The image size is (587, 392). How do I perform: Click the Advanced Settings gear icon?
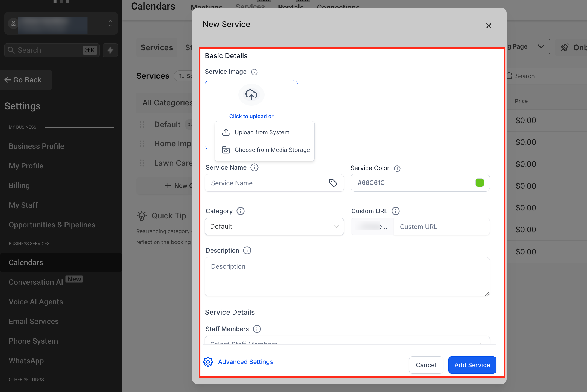pyautogui.click(x=208, y=362)
